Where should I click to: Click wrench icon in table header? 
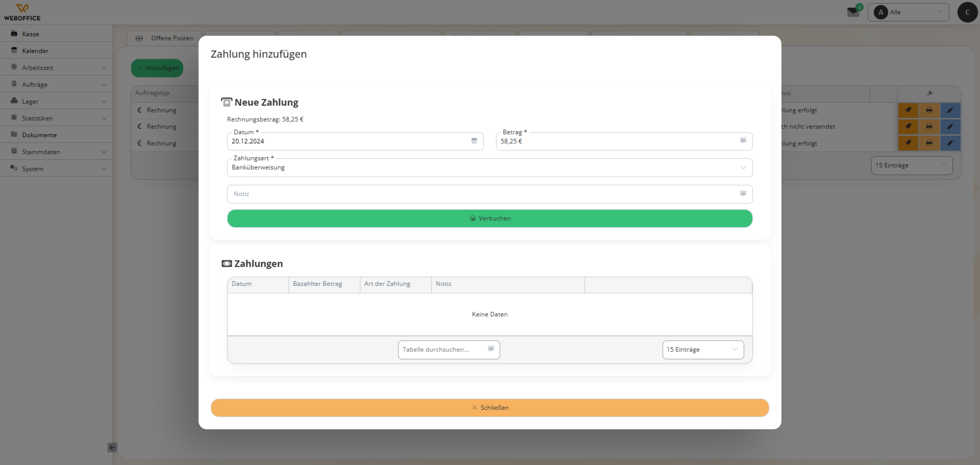[x=929, y=93]
